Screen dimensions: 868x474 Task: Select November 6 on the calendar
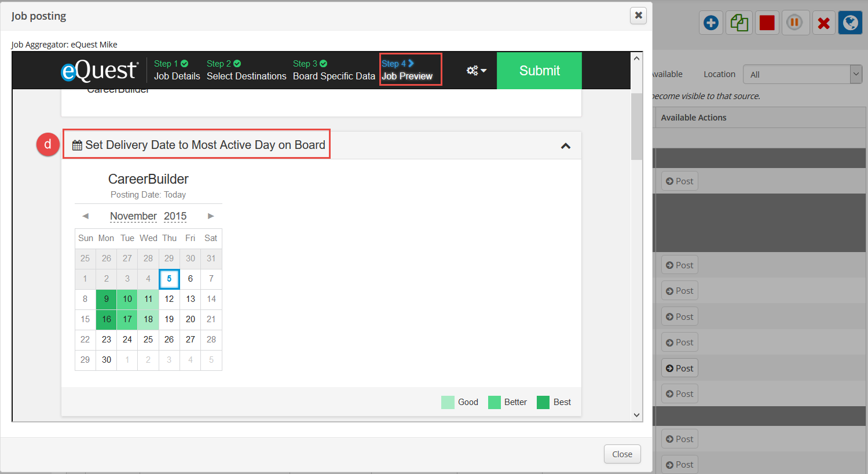point(190,279)
